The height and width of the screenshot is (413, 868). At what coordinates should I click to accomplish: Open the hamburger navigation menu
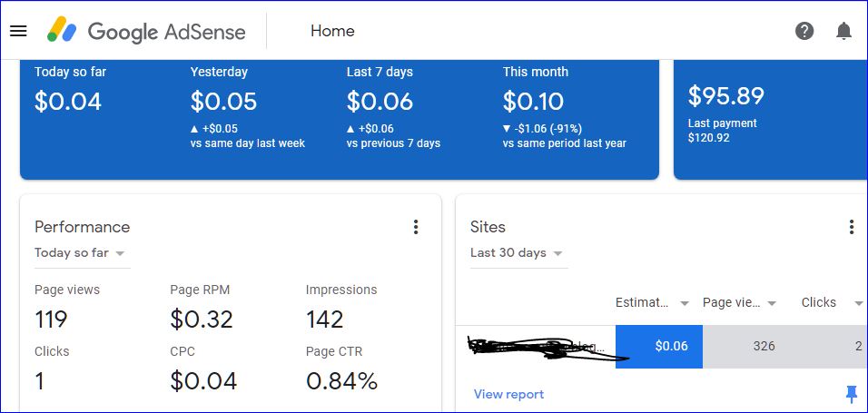19,31
